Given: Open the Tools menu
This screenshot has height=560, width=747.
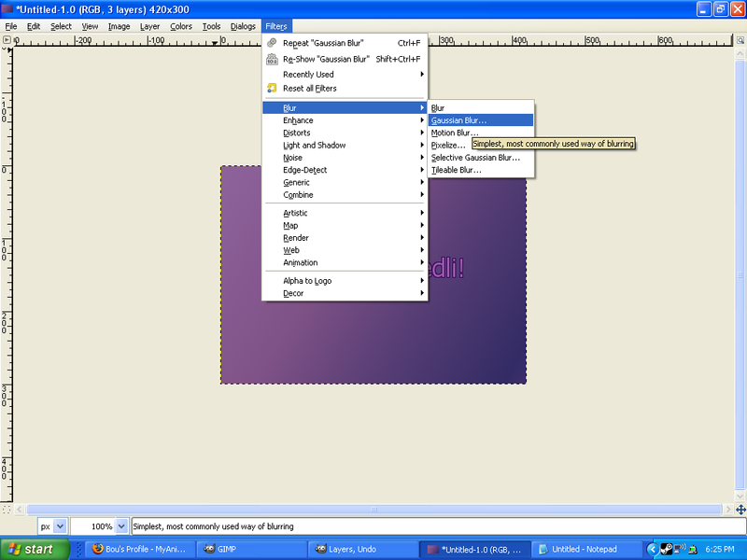Looking at the screenshot, I should click(211, 26).
